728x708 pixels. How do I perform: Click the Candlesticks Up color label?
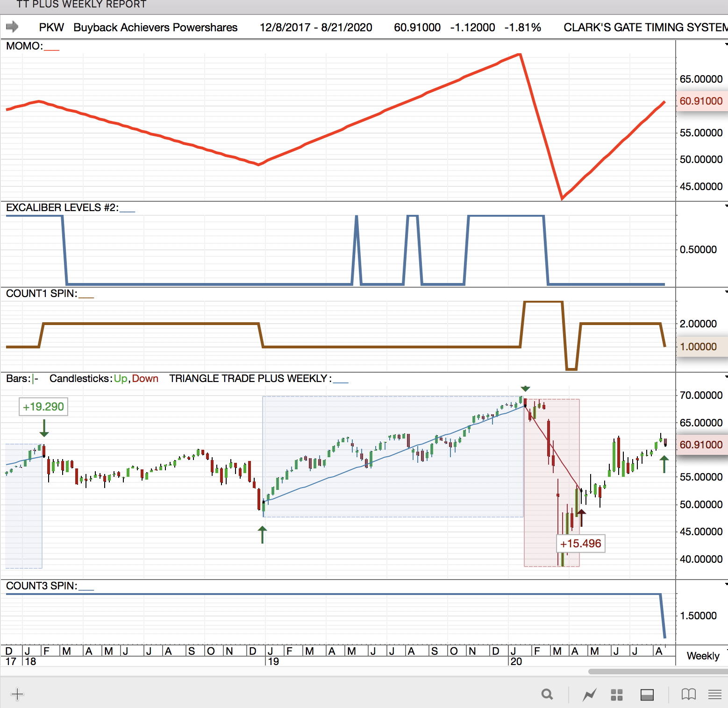pyautogui.click(x=120, y=378)
